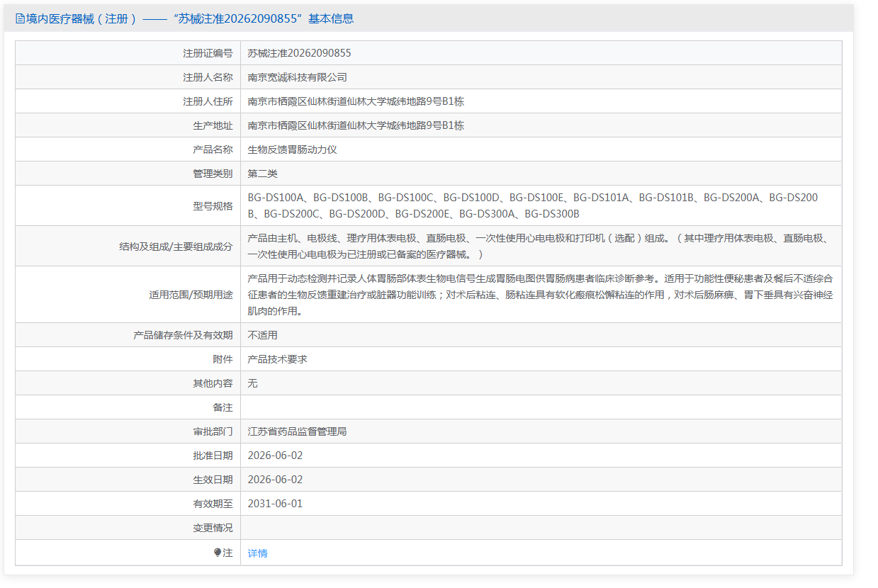The image size is (878, 588).
Task: Select the 注册人住所 address value
Action: click(x=356, y=101)
